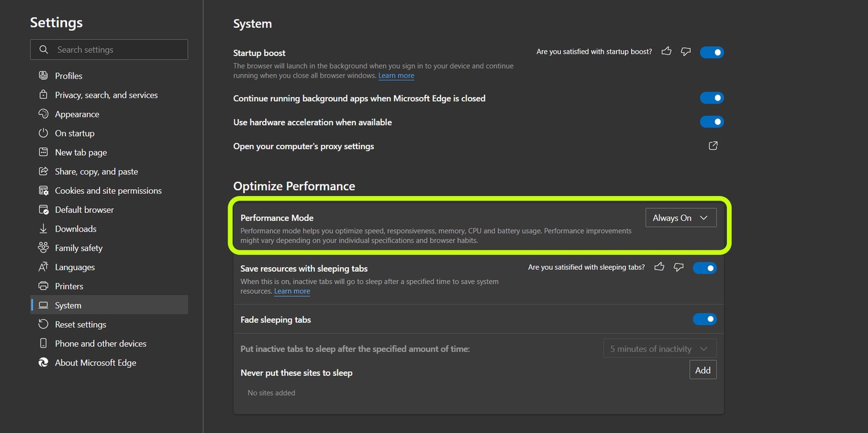Click the About Microsoft Edge icon

point(44,362)
